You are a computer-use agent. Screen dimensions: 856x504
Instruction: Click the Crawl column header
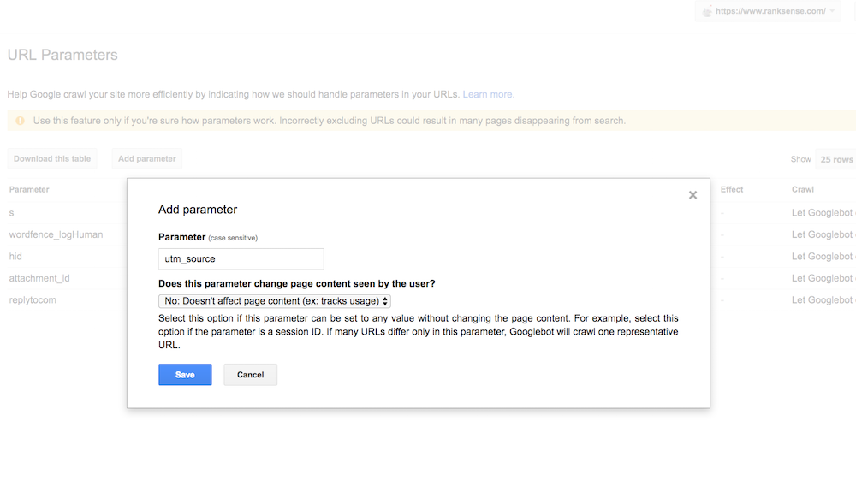tap(803, 189)
